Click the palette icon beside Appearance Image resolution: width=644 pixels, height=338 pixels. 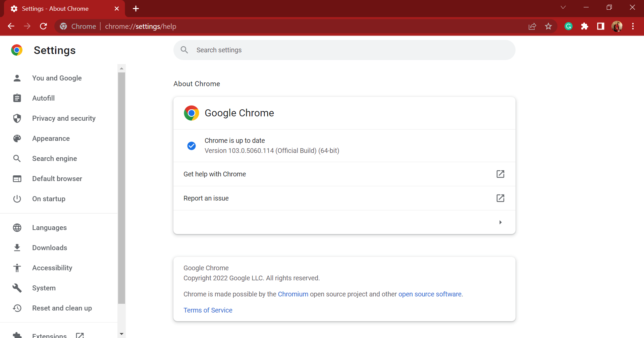17,138
